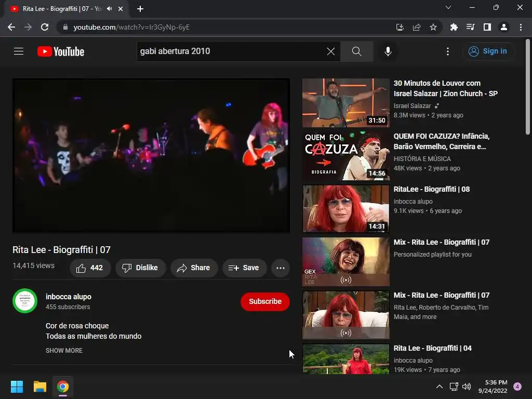Open RitaLee - Biograffiti | 08 thumbnail

345,209
